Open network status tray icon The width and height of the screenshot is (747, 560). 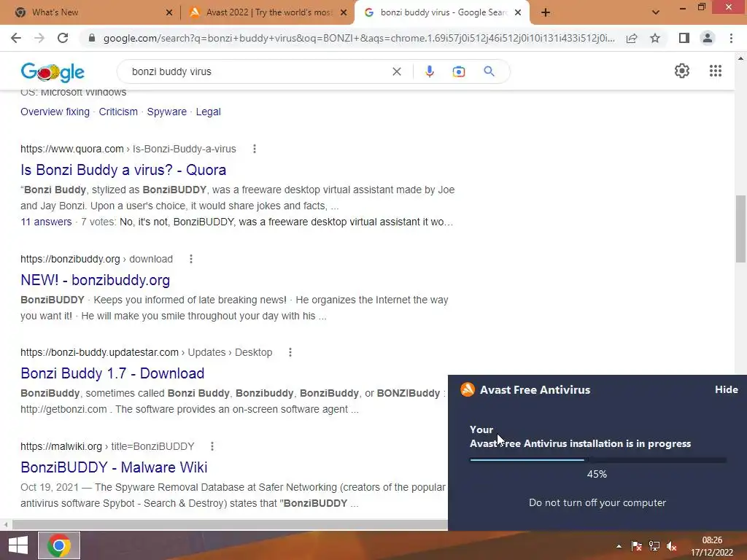pyautogui.click(x=654, y=546)
